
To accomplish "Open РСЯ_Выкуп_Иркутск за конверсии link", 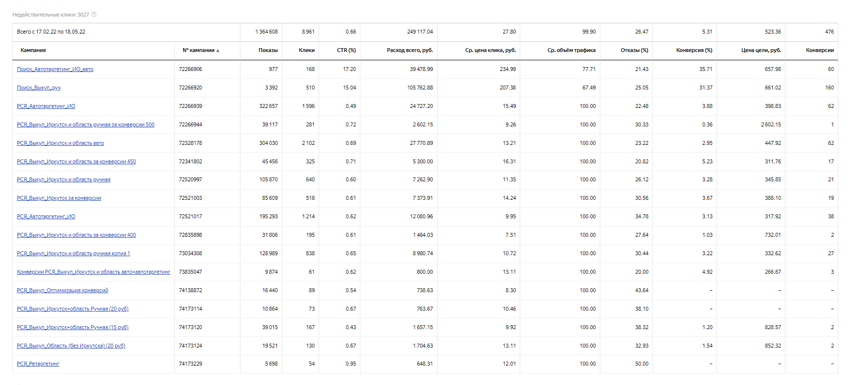I will [x=59, y=198].
